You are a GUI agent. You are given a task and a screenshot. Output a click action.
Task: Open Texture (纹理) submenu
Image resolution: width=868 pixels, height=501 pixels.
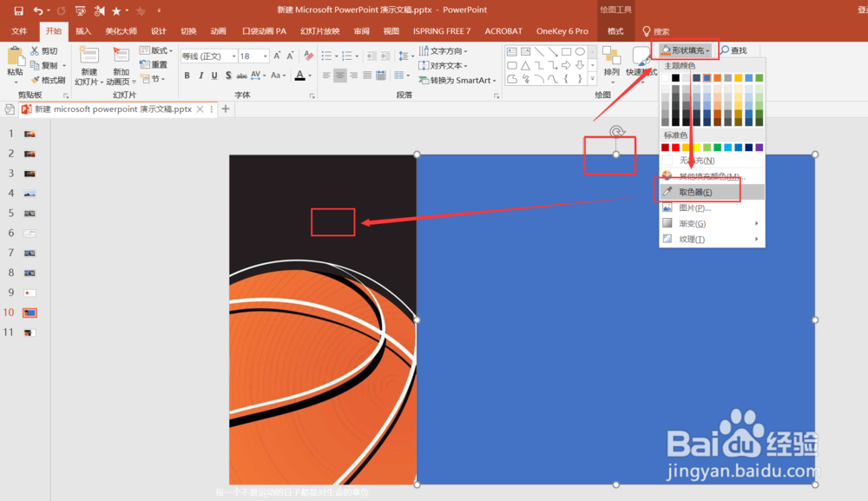[x=712, y=239]
